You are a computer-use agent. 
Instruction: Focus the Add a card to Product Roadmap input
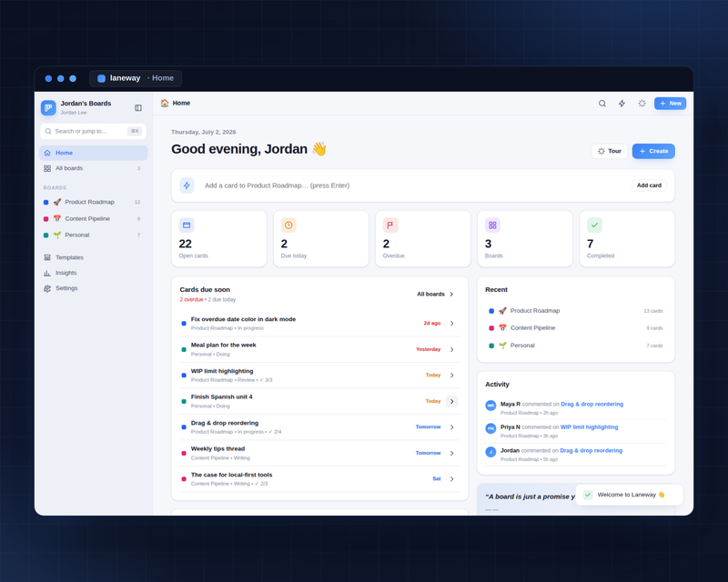pyautogui.click(x=413, y=186)
